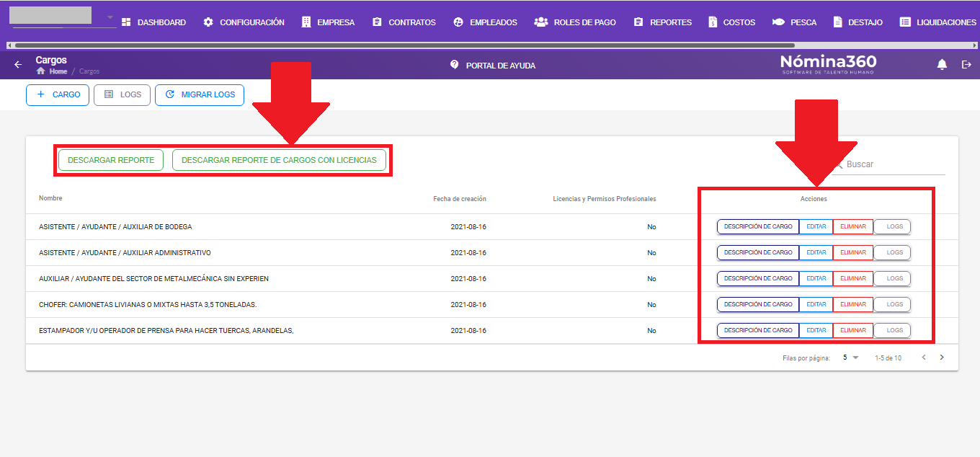Click Licencias y Permisos Profesionales header
980x457 pixels.
(605, 199)
